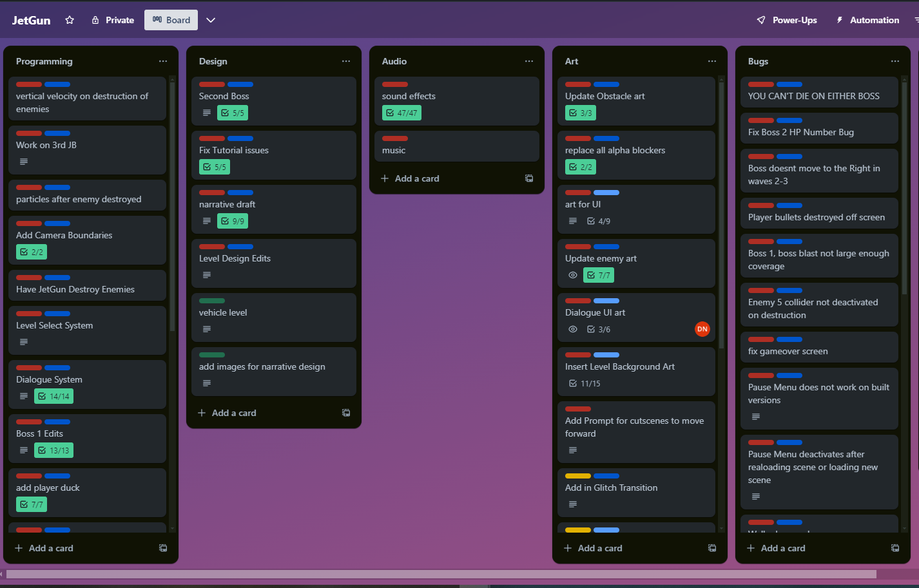Create card from template in Design list
Viewport: 919px width, 588px height.
click(346, 413)
